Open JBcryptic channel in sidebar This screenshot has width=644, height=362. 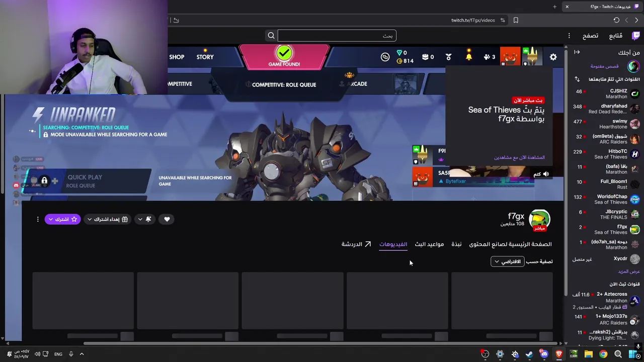(607, 215)
